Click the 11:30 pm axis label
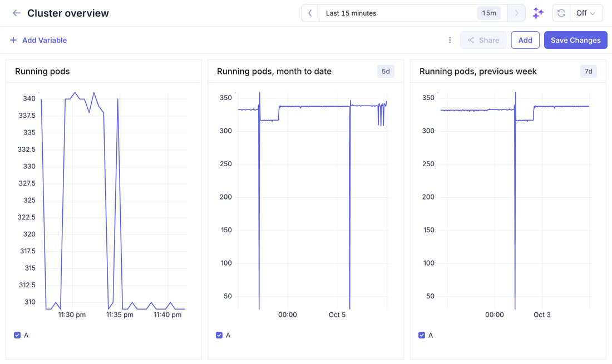The image size is (612, 364). coord(72,315)
